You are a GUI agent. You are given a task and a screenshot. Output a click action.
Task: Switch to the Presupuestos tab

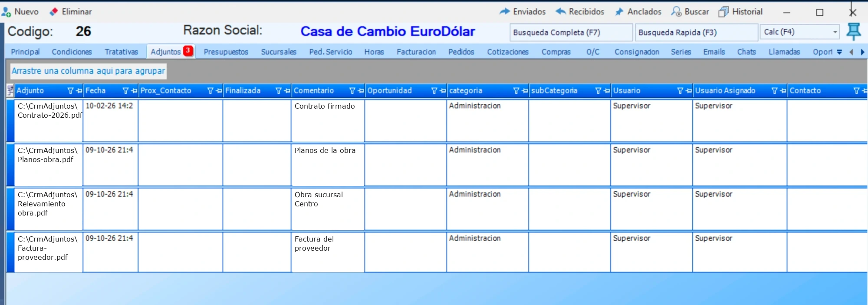226,52
